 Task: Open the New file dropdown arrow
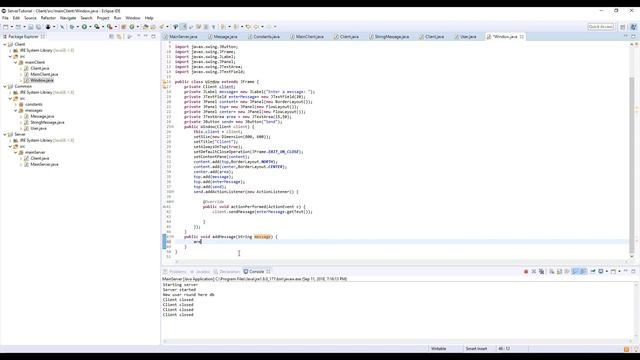click(11, 27)
